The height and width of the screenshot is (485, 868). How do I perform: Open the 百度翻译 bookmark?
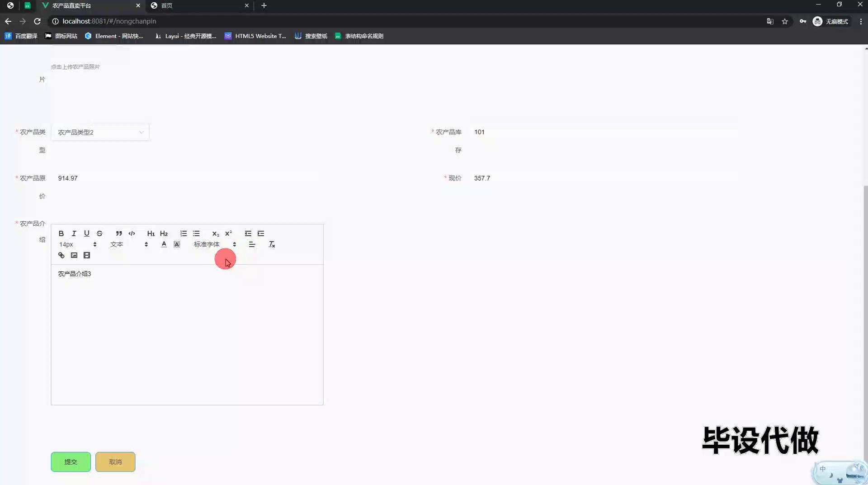point(21,36)
